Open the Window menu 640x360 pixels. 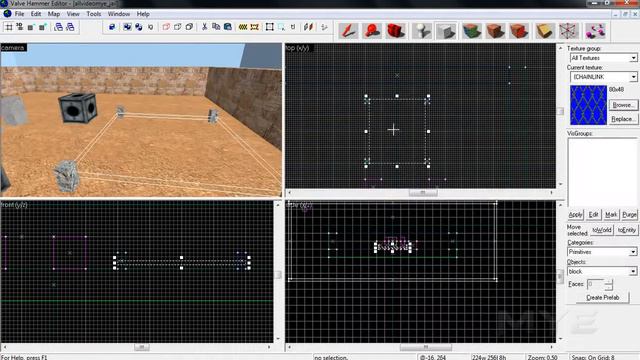click(x=119, y=14)
